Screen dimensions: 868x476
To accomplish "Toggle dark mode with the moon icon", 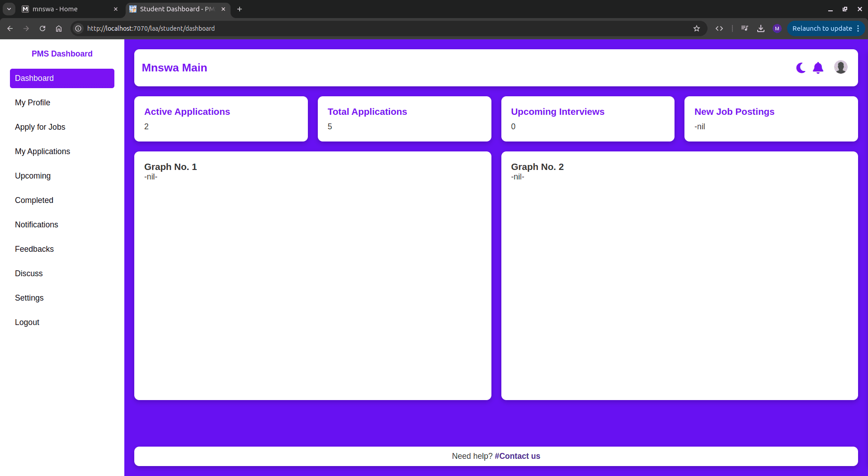I will 801,68.
